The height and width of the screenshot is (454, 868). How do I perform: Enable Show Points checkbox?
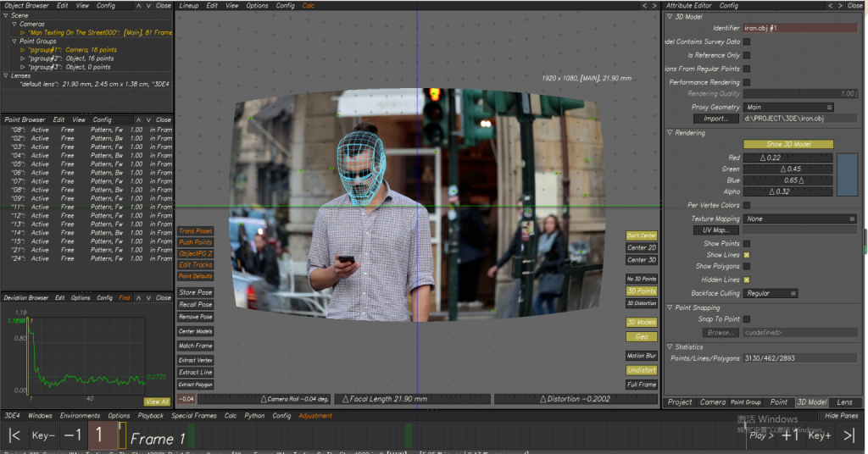click(x=747, y=243)
